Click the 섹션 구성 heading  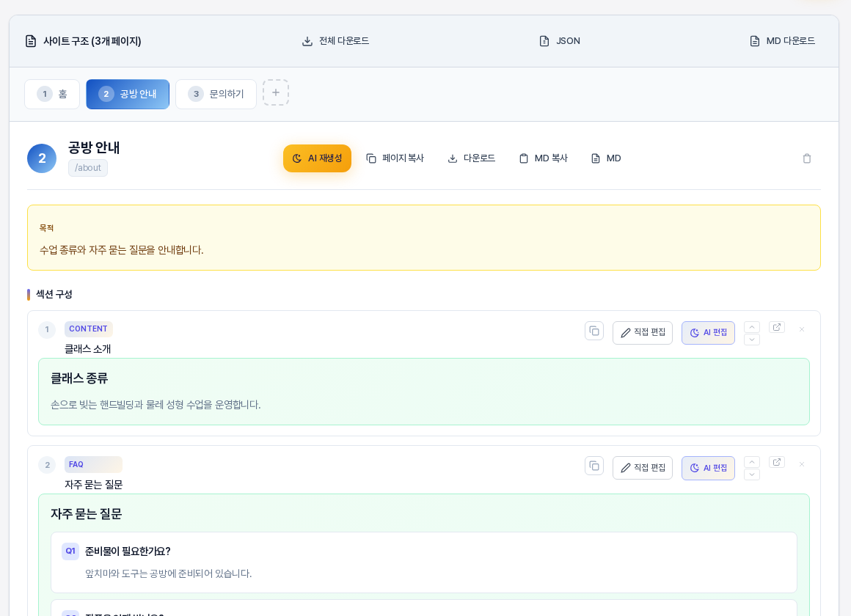(x=54, y=294)
